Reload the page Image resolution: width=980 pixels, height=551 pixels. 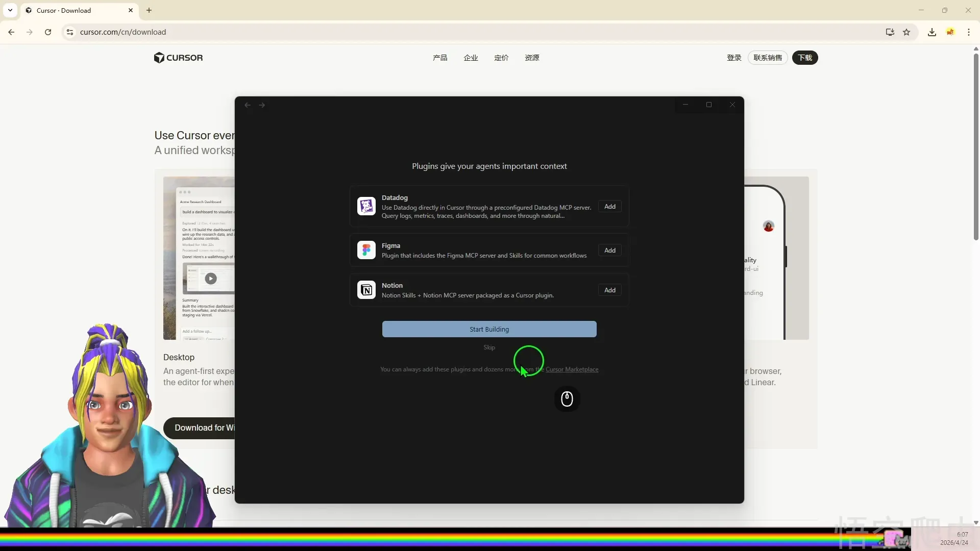48,32
